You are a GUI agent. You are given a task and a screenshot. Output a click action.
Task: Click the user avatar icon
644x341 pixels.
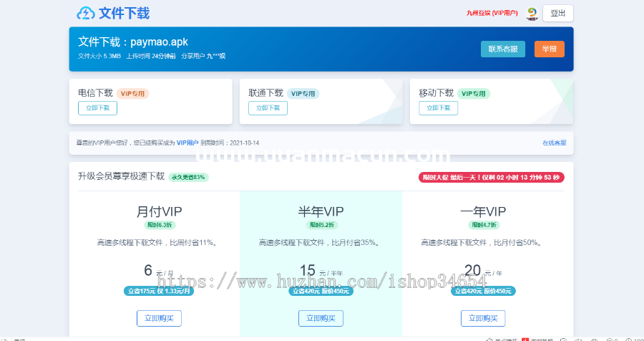[x=532, y=14]
